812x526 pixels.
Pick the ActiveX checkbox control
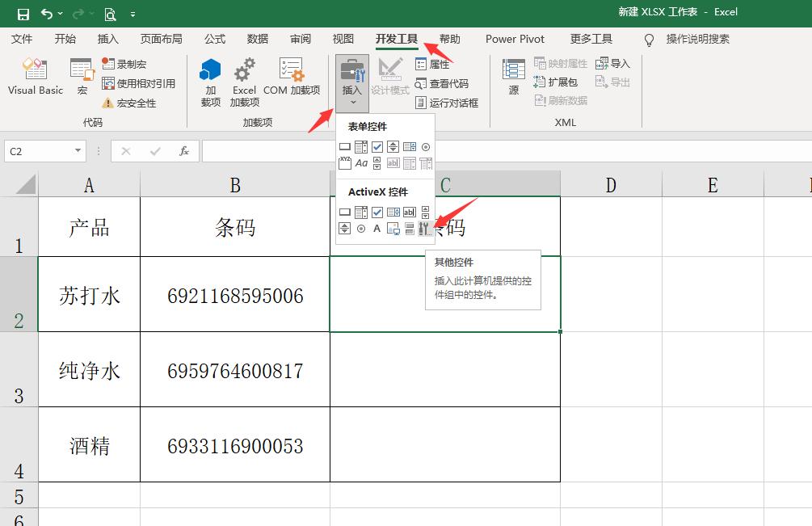coord(377,211)
